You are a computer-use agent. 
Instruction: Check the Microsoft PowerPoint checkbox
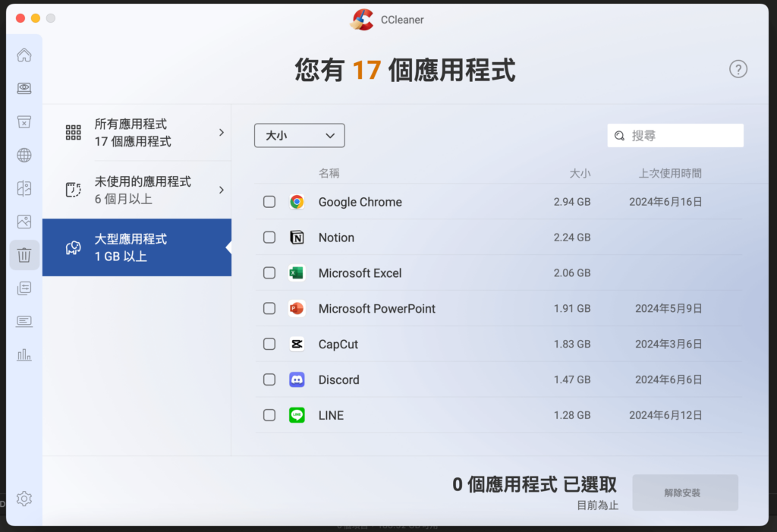click(269, 308)
